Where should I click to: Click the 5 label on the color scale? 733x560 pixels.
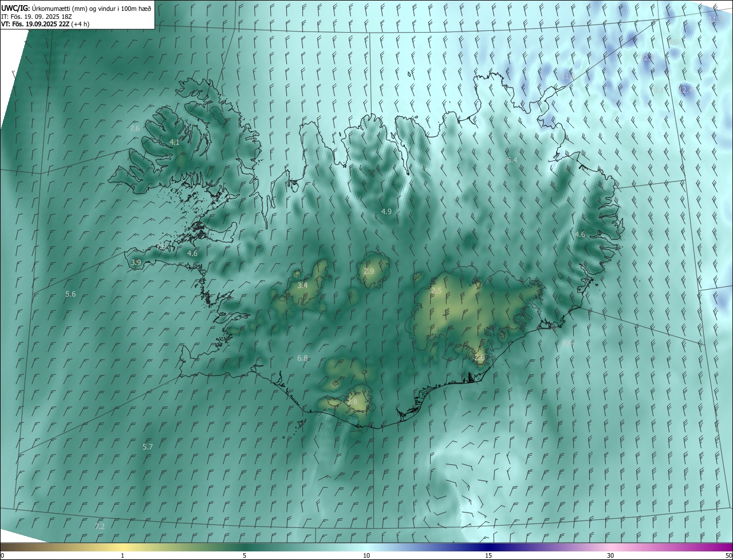[245, 555]
